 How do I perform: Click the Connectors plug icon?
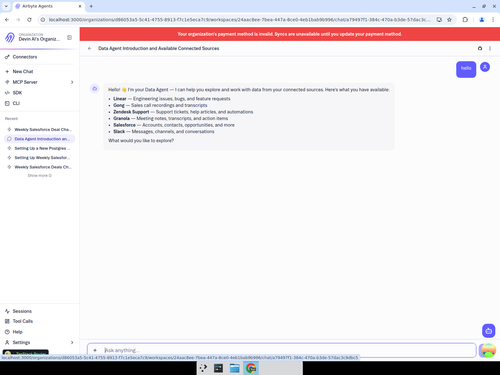pyautogui.click(x=7, y=57)
